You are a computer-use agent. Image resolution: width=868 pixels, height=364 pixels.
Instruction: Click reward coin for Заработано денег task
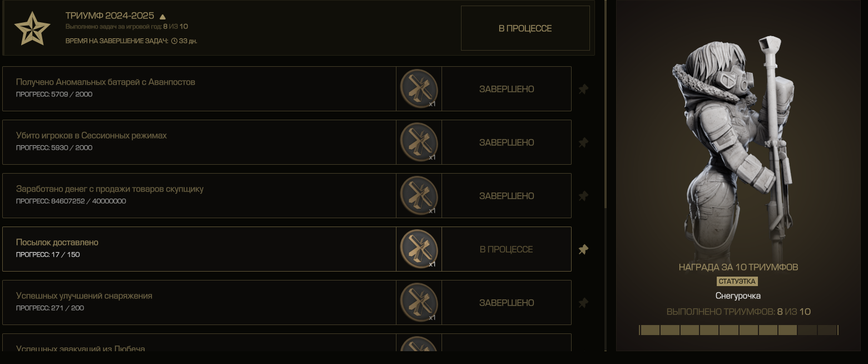(x=419, y=195)
